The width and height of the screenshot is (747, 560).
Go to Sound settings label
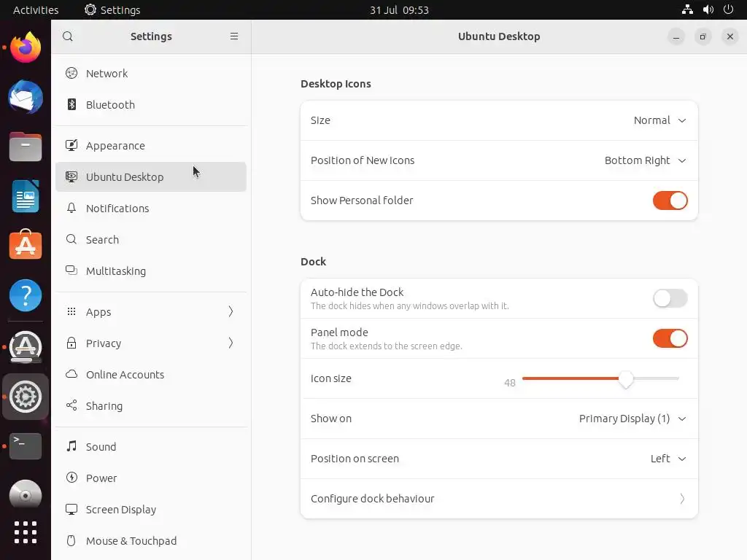point(101,447)
